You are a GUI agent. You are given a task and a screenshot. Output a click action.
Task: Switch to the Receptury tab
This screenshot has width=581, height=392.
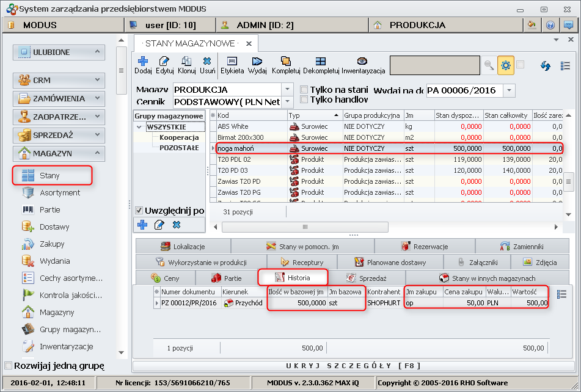[302, 262]
